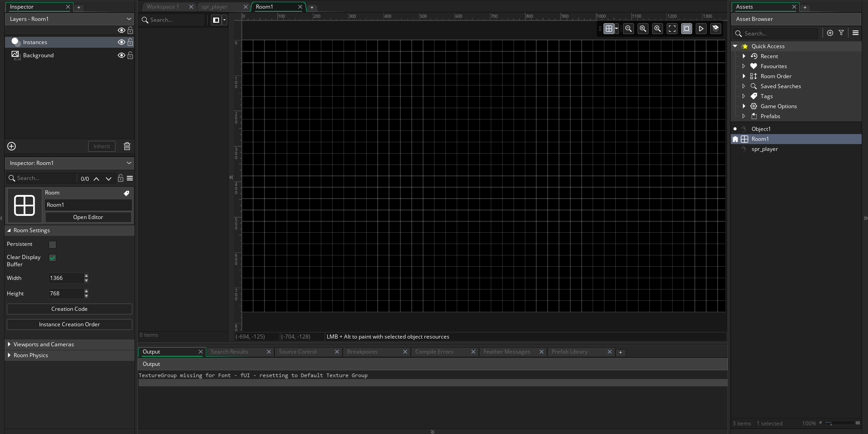The image size is (868, 434).
Task: Click the room resource icon thumbnail
Action: tap(25, 205)
